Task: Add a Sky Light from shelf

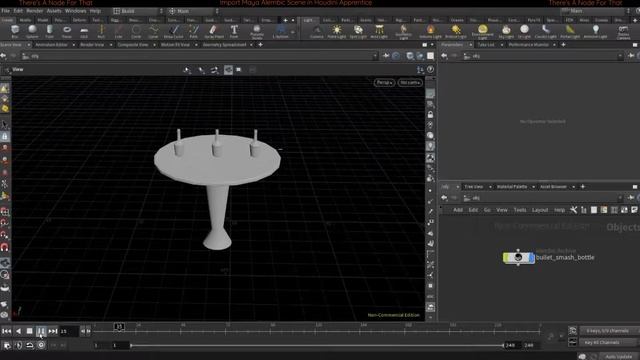Action: [x=506, y=31]
